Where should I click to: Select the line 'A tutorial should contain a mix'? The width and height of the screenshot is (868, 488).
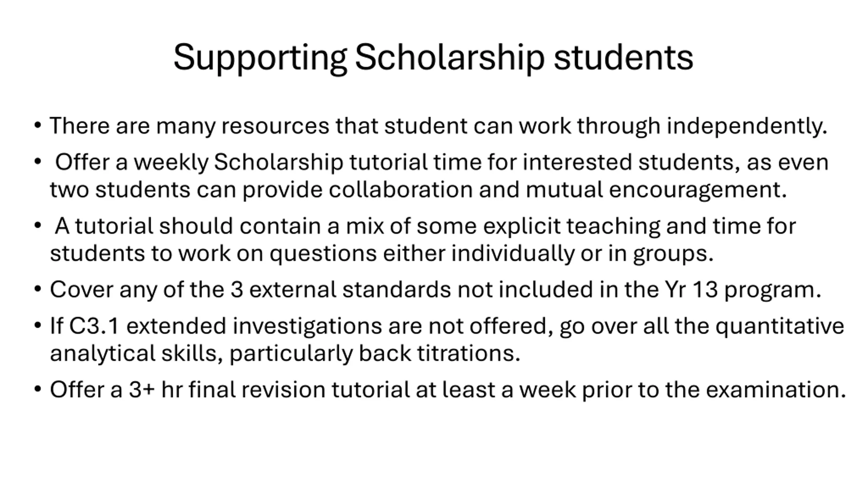[426, 226]
